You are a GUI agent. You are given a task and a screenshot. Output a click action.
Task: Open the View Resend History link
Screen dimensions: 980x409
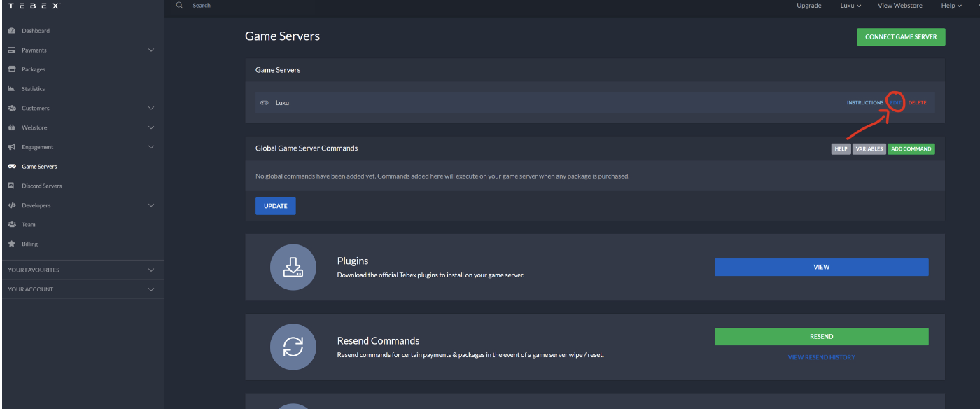(x=822, y=357)
